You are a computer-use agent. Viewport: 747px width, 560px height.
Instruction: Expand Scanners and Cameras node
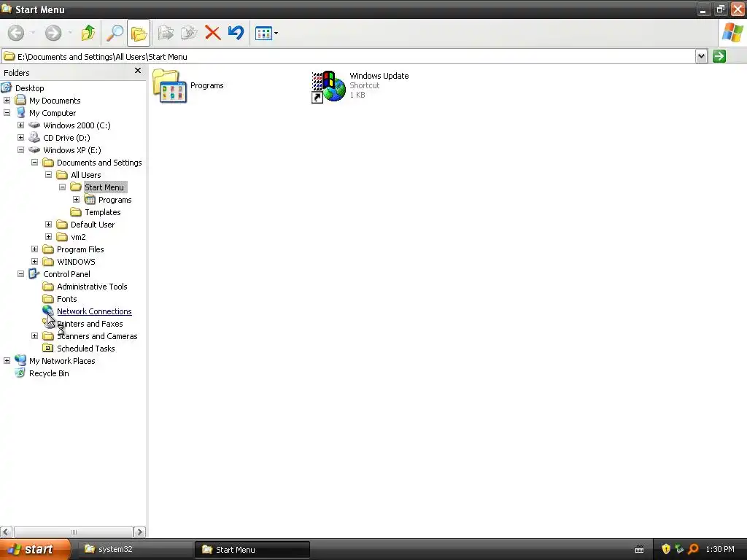(x=34, y=335)
